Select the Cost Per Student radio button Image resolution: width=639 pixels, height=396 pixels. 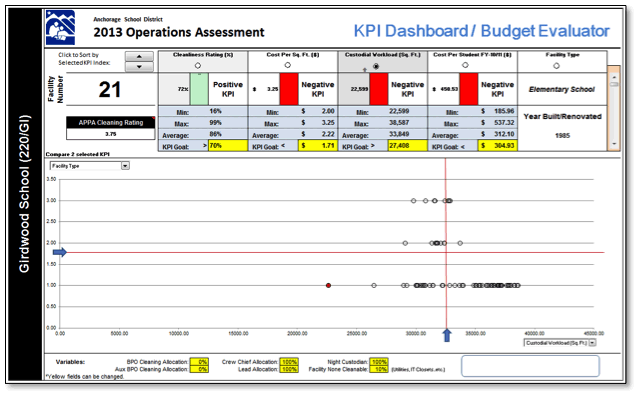[465, 65]
